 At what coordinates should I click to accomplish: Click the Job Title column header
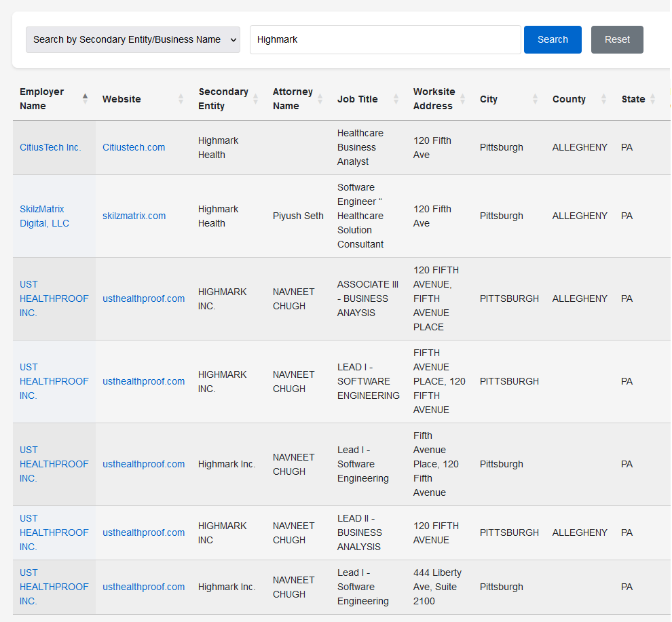(368, 99)
